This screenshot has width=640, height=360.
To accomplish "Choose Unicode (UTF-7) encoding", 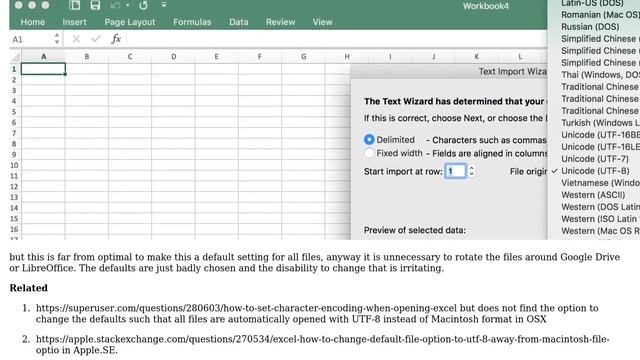I will (x=594, y=159).
